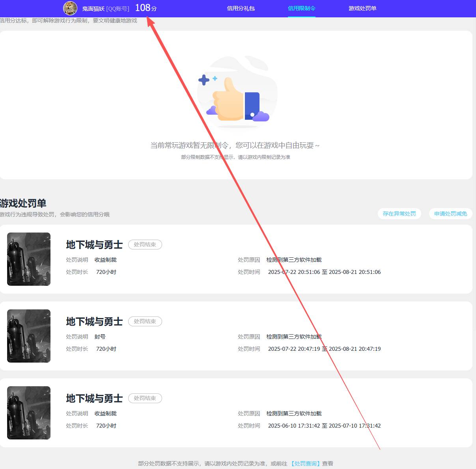Click the 108分 credit score

pos(146,8)
